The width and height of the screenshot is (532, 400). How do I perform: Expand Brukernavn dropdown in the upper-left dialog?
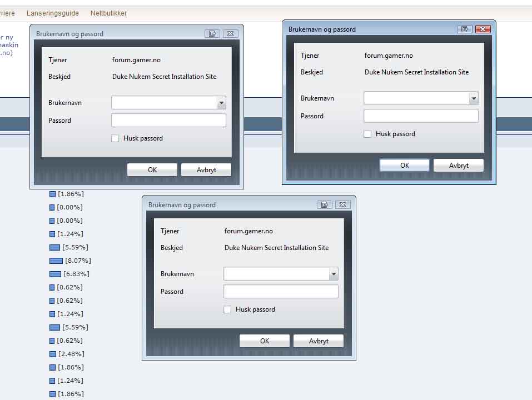221,103
